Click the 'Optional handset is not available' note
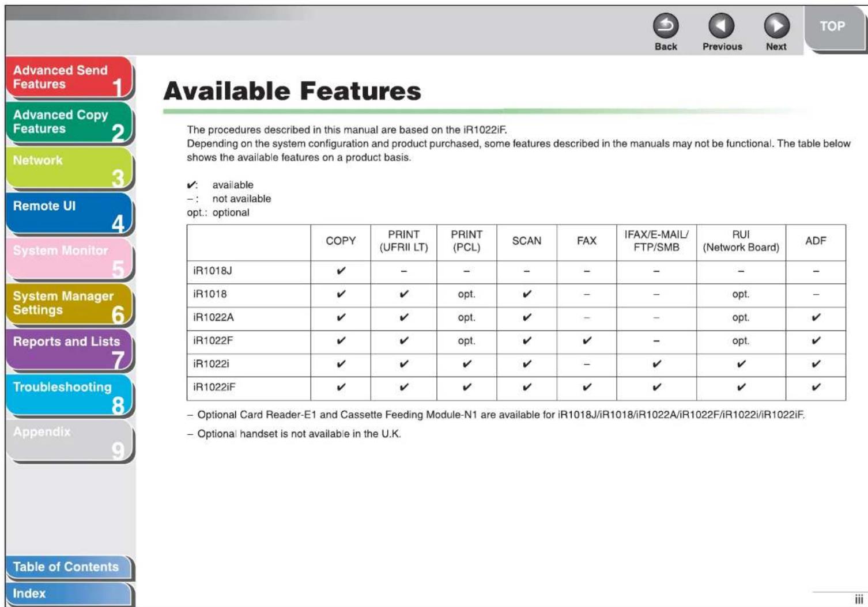 coord(294,434)
